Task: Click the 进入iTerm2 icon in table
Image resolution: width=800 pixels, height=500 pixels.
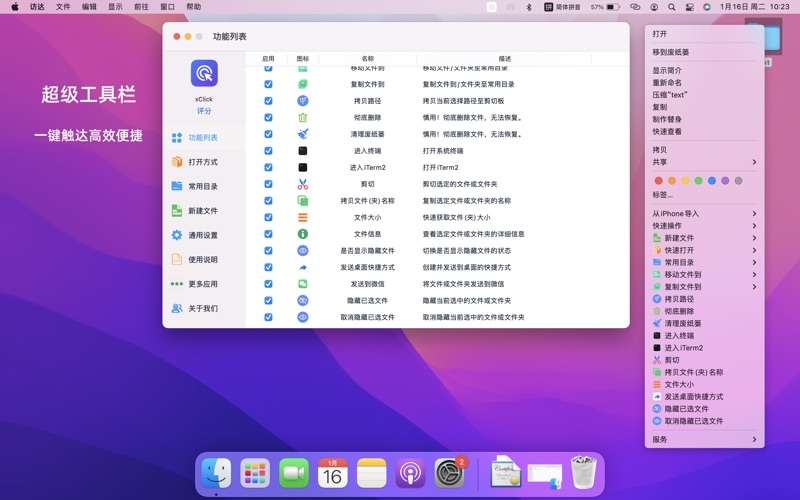Action: [x=303, y=167]
